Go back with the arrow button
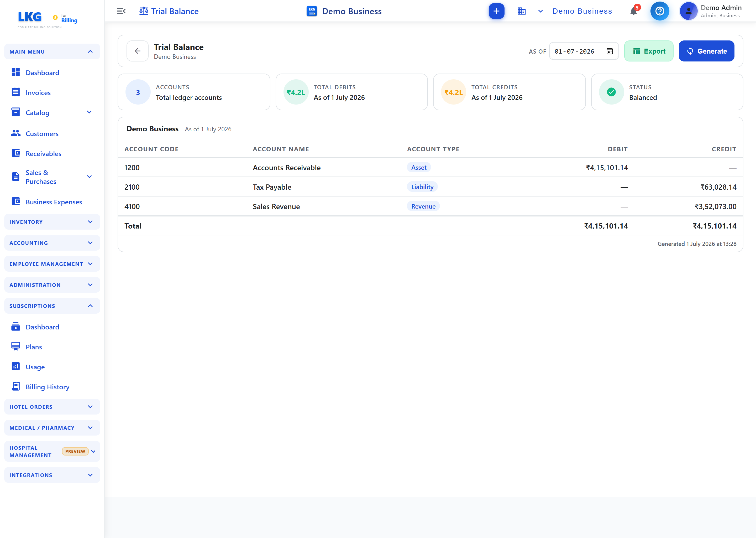Viewport: 756px width, 538px height. tap(137, 51)
